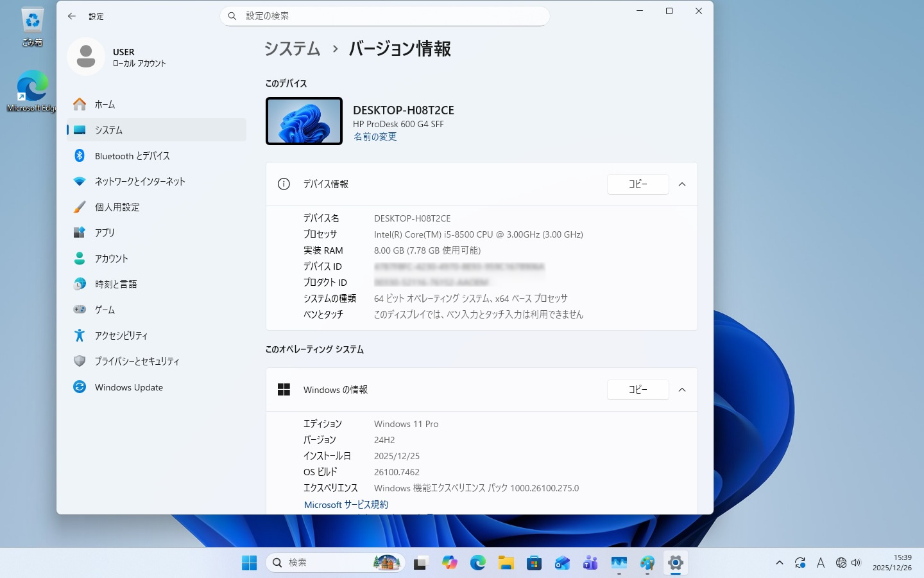Copy the デバイス情報 details
Image resolution: width=924 pixels, height=578 pixels.
[x=638, y=184]
